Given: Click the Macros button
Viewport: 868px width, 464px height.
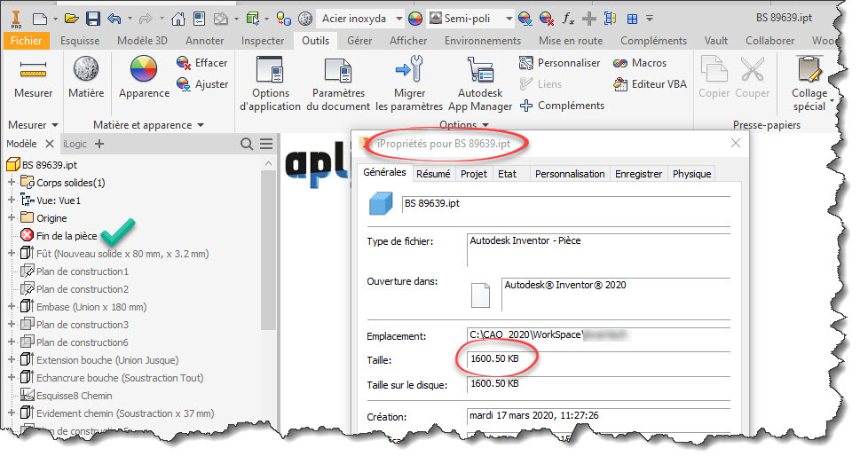Looking at the screenshot, I should 645,63.
